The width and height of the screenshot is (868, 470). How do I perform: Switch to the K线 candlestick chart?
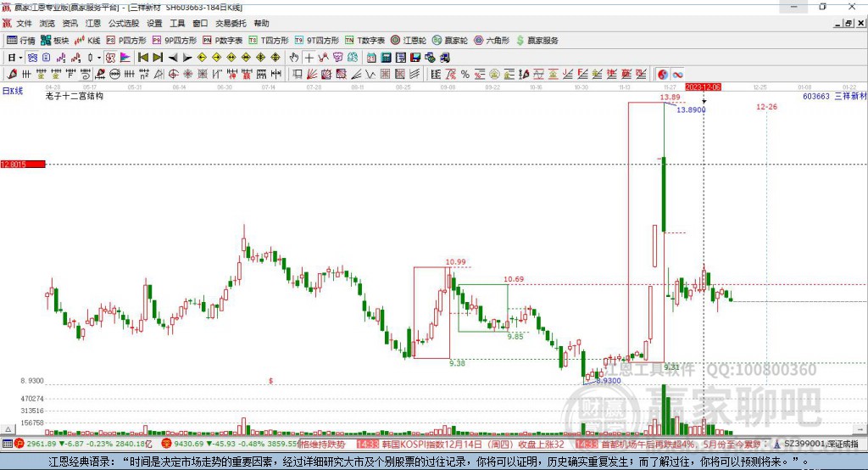87,41
